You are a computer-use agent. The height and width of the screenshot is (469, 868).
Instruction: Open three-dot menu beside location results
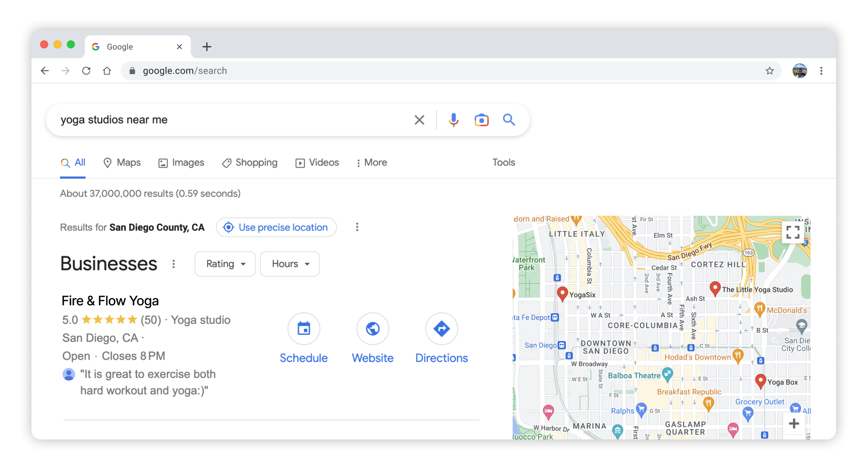coord(357,227)
